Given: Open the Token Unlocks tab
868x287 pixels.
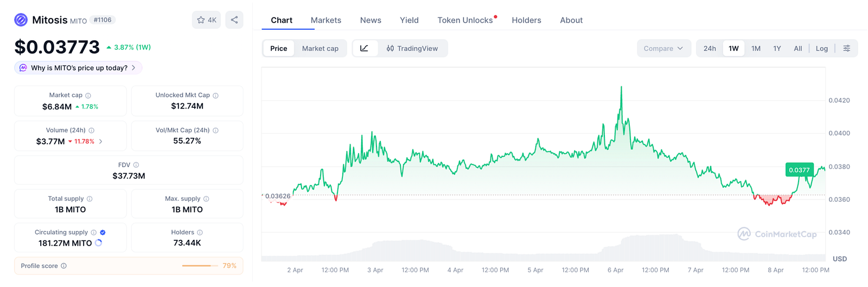Looking at the screenshot, I should coord(465,20).
